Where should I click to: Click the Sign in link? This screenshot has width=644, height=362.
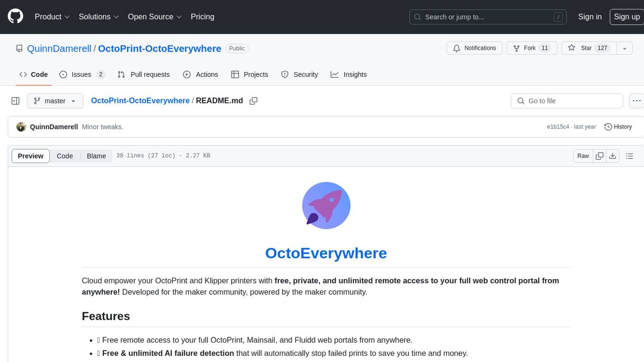point(590,17)
